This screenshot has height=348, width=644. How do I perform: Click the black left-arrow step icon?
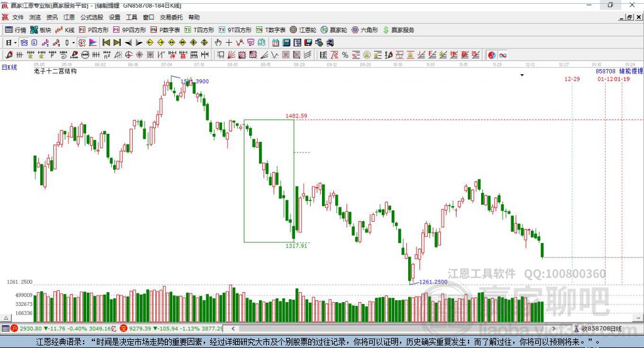(x=128, y=43)
